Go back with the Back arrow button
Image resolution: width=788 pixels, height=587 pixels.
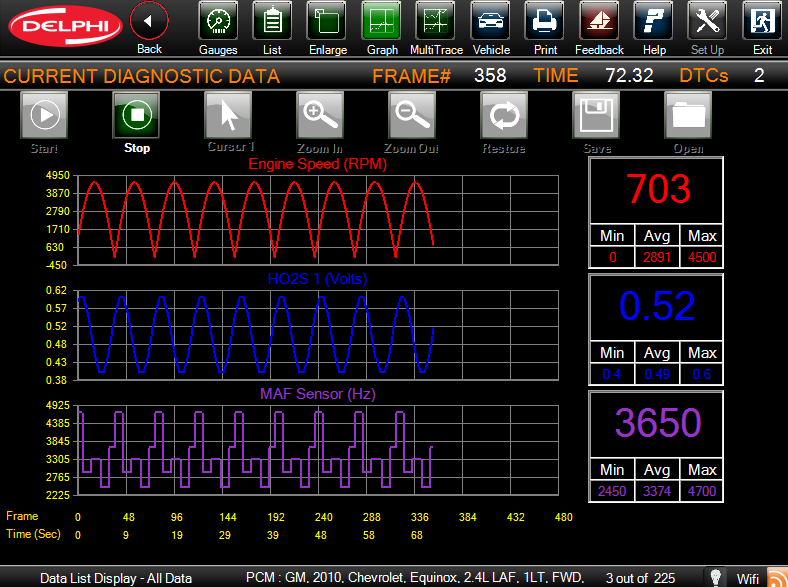click(149, 21)
